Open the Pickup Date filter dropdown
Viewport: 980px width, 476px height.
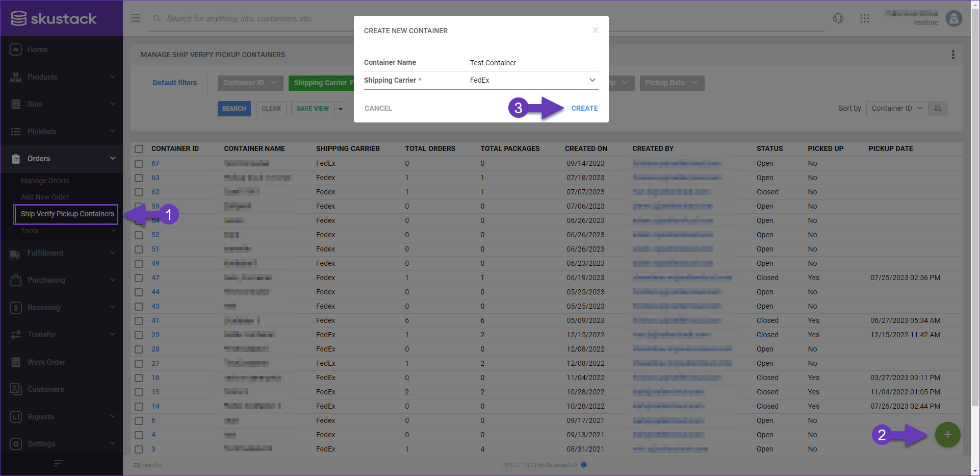point(672,83)
